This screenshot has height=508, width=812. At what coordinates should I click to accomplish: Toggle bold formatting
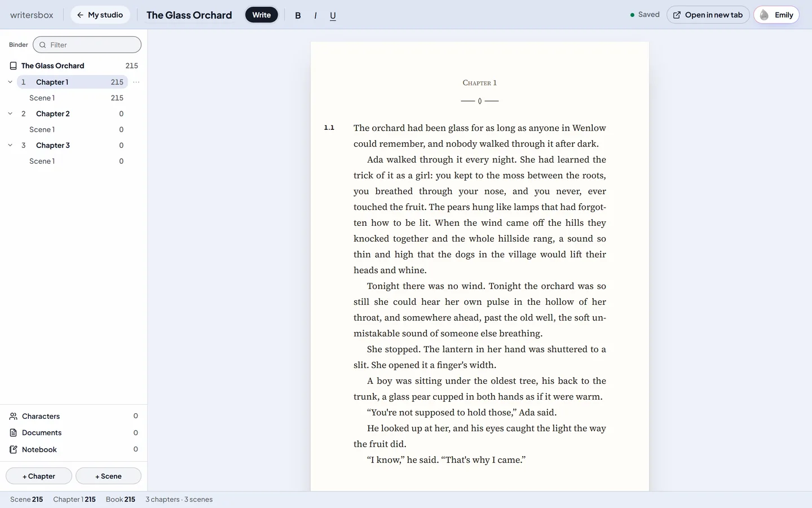tap(298, 15)
